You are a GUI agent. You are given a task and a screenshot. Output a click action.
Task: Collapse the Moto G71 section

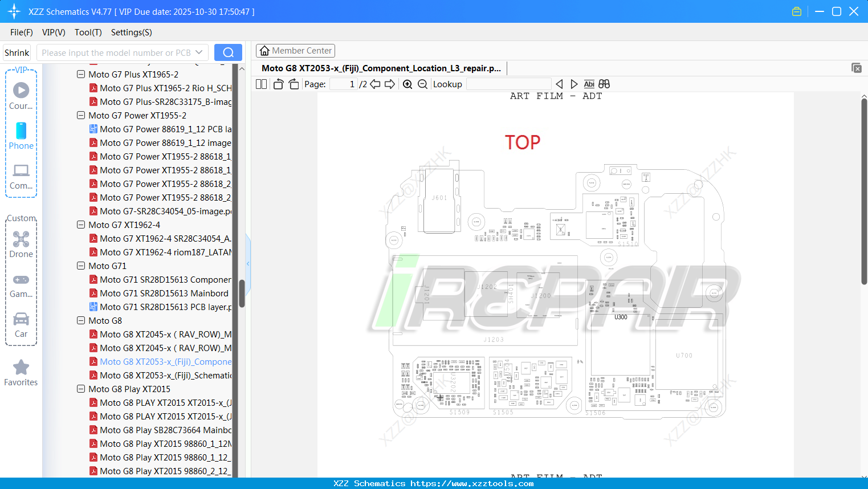81,266
